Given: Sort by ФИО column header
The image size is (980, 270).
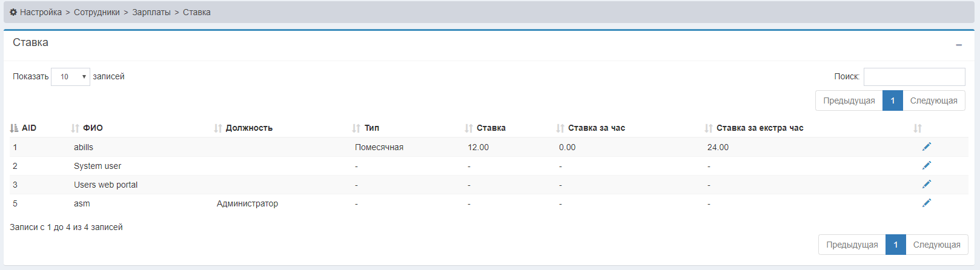Looking at the screenshot, I should pyautogui.click(x=93, y=128).
